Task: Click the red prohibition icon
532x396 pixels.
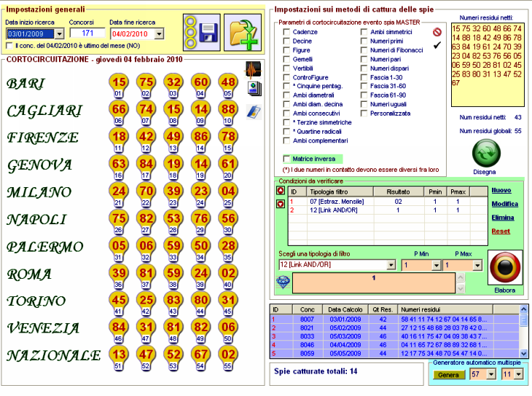Action: (437, 32)
